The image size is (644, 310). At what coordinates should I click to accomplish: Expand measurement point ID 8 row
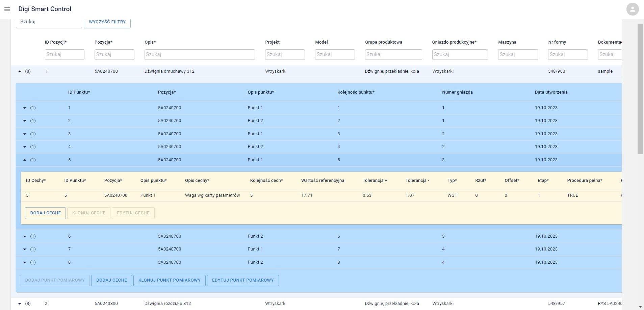[25, 262]
